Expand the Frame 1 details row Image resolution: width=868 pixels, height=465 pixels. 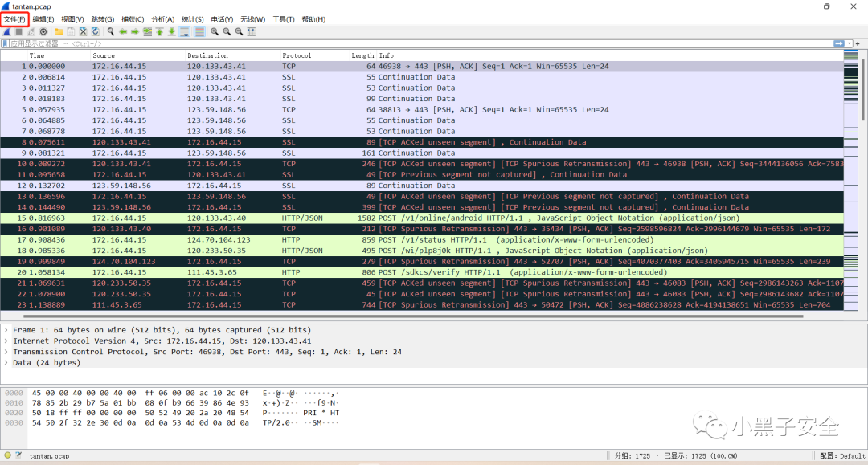tap(6, 330)
